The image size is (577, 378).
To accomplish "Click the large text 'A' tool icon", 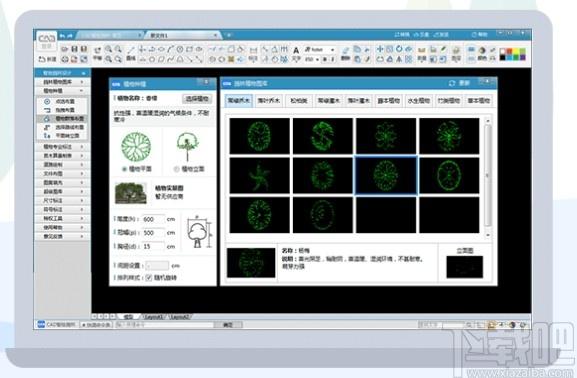I will 296,50.
